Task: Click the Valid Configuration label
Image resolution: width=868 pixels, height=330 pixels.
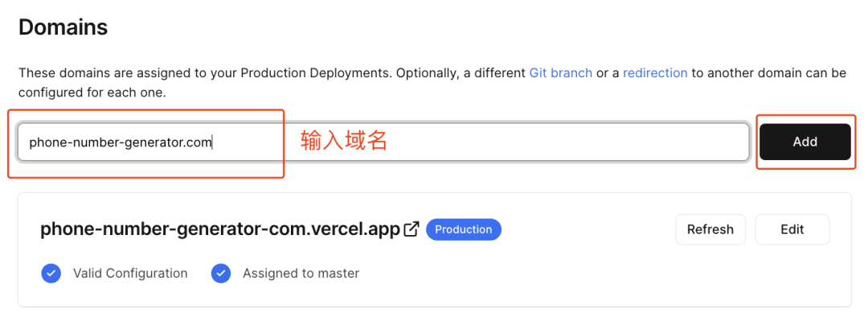Action: click(x=130, y=274)
